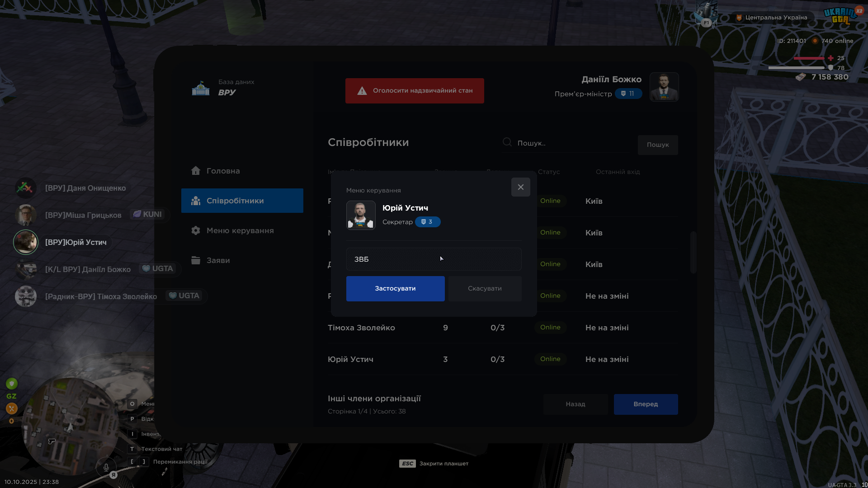Click the green shield GZ zone icon
868x488 pixels.
12,384
